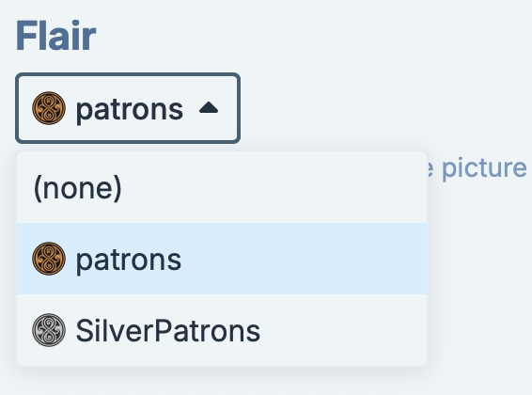Collapse the Flair menu with the upward caret
The image size is (532, 395).
click(209, 108)
